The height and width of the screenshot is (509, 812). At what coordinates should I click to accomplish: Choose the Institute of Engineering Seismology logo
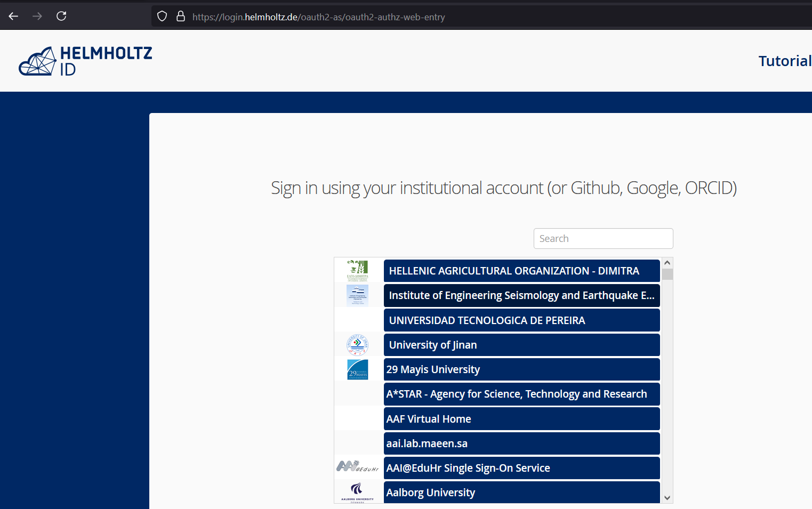(x=357, y=295)
